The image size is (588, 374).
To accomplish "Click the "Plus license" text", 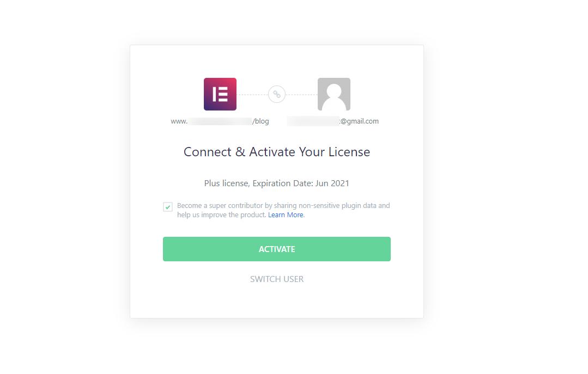I will pos(227,183).
